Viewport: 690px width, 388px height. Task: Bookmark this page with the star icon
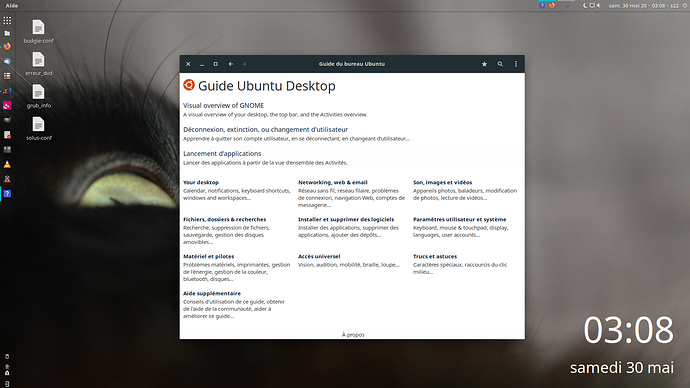click(484, 64)
